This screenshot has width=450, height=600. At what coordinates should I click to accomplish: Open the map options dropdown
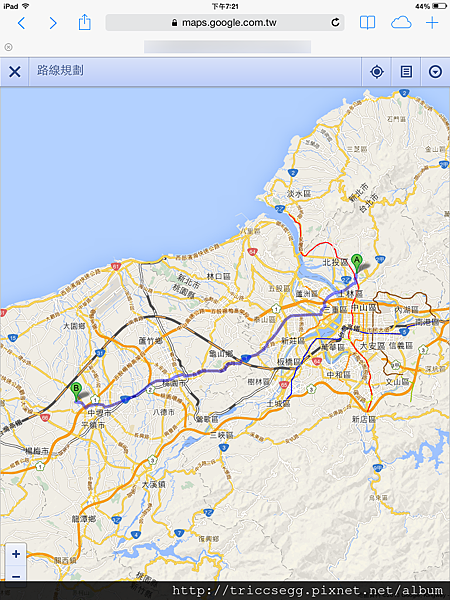coord(435,72)
